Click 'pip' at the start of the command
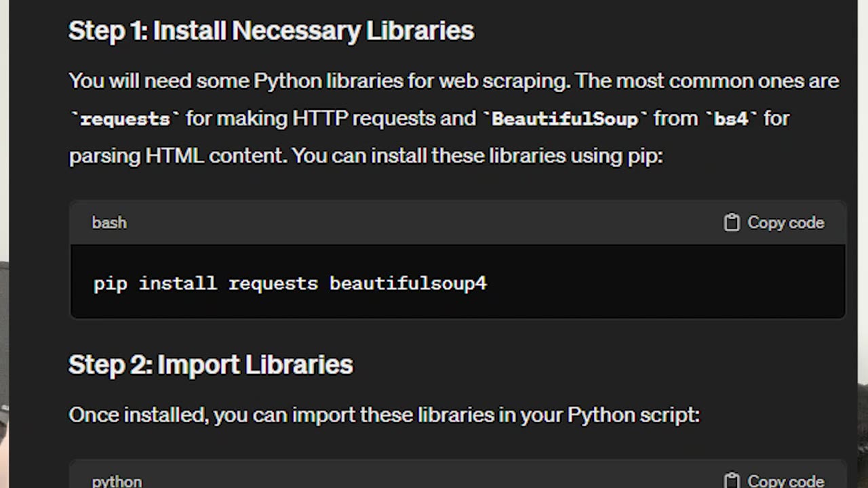 [x=111, y=283]
